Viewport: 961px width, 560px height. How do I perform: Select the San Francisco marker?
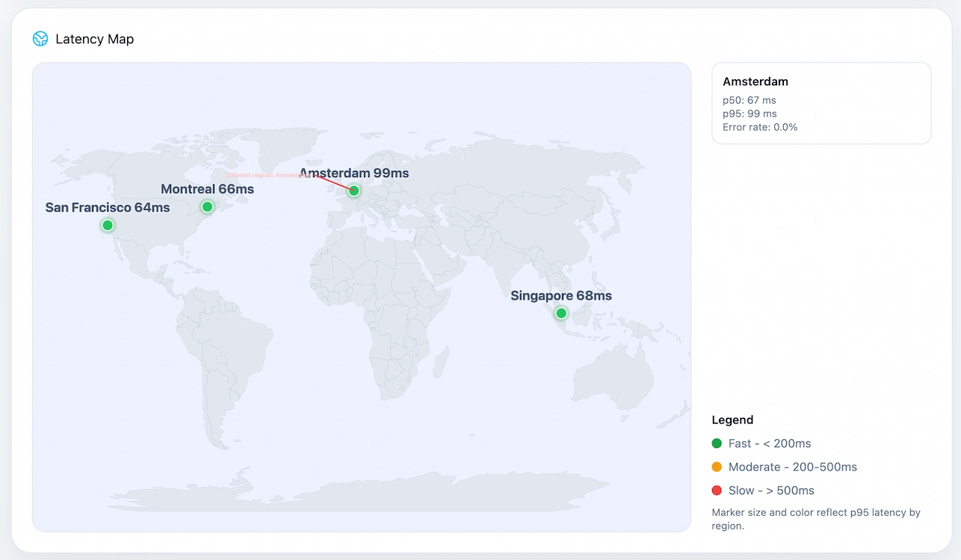coord(108,225)
